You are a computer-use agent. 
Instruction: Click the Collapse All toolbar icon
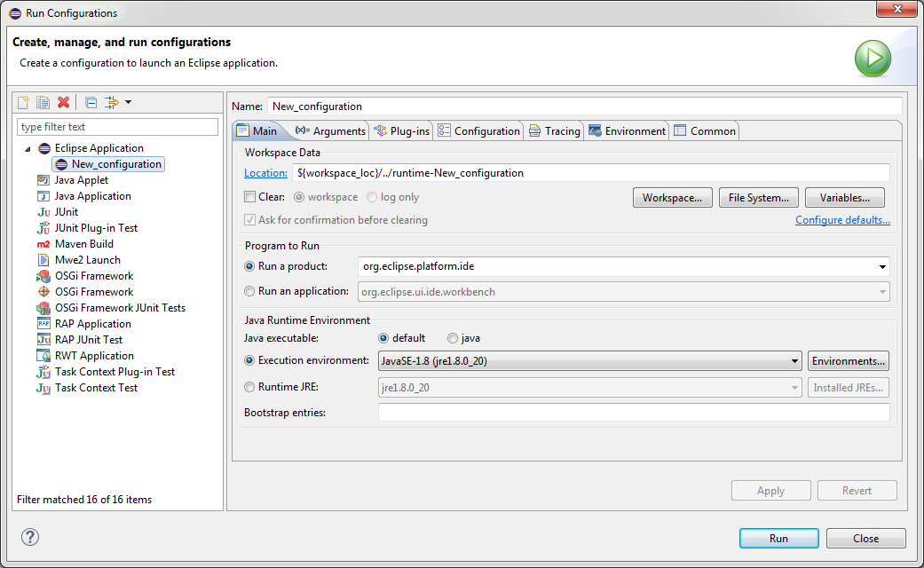pyautogui.click(x=91, y=103)
